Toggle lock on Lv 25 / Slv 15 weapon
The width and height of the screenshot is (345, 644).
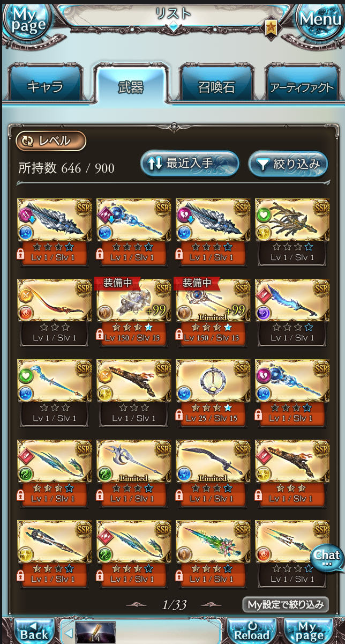click(180, 416)
